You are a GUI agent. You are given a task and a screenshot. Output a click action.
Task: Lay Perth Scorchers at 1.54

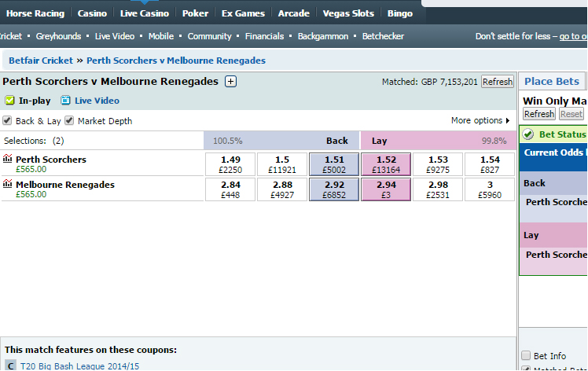pyautogui.click(x=490, y=164)
